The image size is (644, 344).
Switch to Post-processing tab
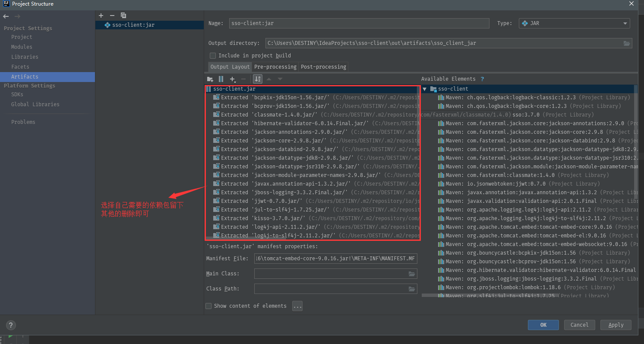(x=323, y=67)
